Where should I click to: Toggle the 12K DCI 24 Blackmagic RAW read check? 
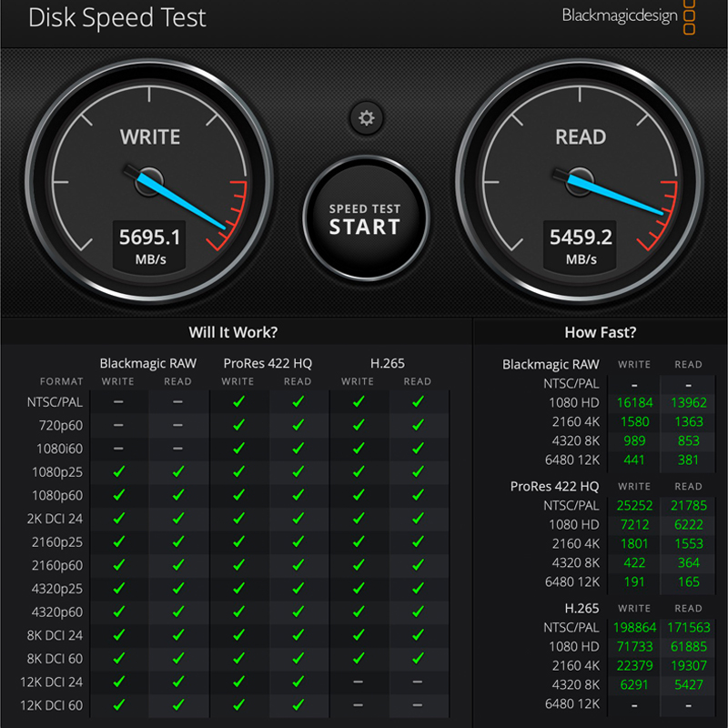click(178, 682)
